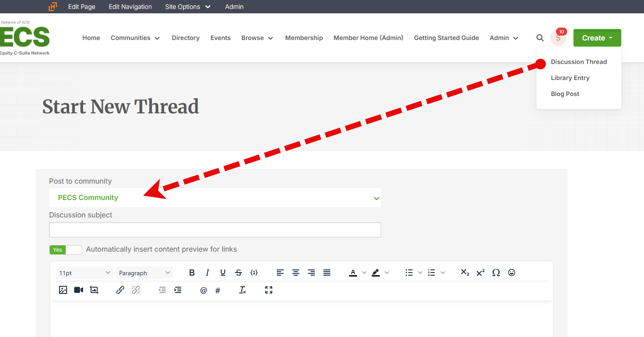Screen dimensions: 644x337
Task: Insert a video into the post
Action: tap(79, 290)
